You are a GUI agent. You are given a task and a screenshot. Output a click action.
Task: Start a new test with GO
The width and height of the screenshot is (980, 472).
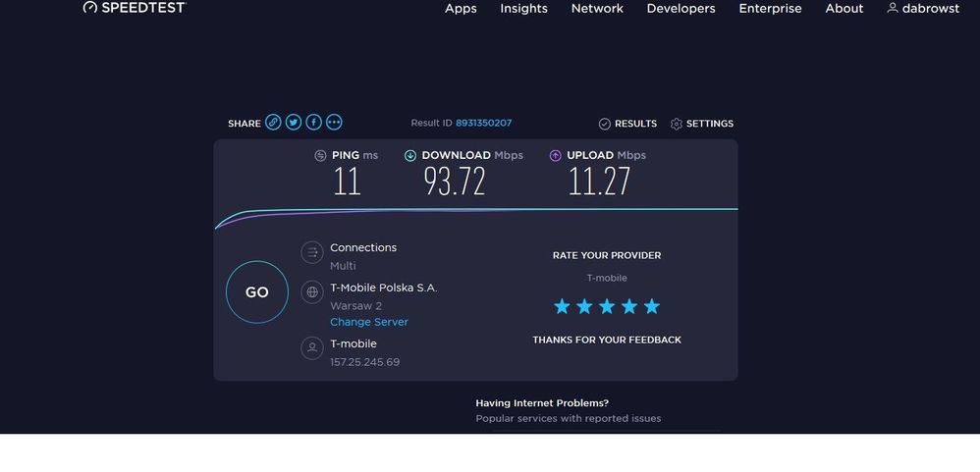tap(257, 292)
